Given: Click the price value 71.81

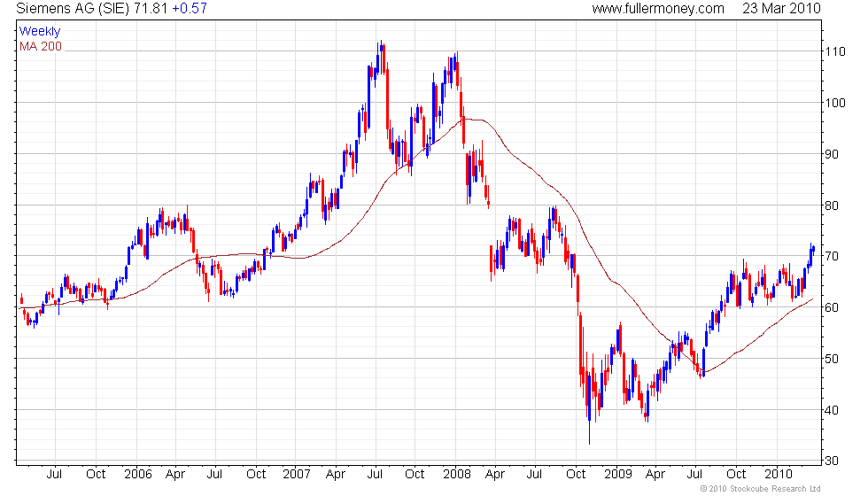Looking at the screenshot, I should click(151, 8).
